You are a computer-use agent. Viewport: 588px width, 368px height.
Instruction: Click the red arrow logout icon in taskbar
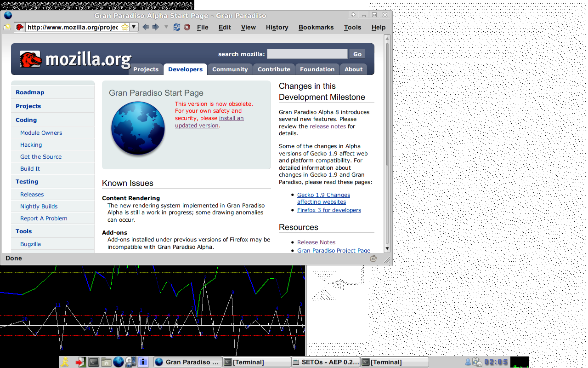80,362
